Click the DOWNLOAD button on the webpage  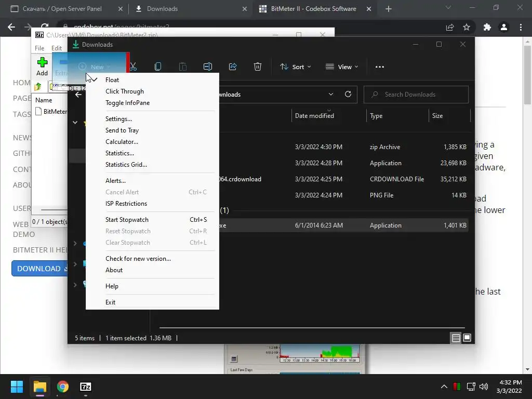tap(39, 269)
